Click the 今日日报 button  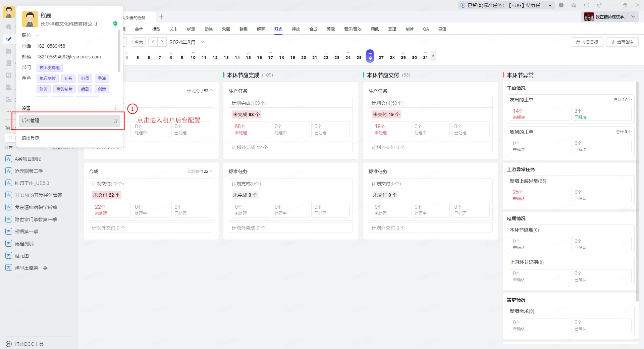pos(587,42)
